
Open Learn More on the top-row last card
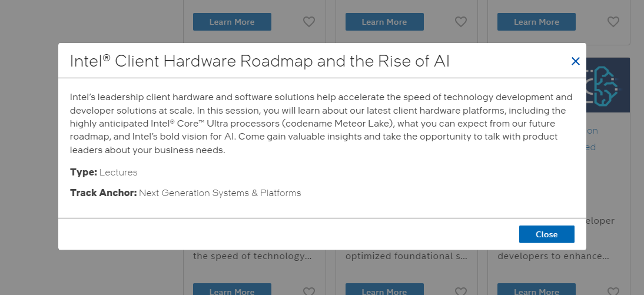(x=536, y=22)
